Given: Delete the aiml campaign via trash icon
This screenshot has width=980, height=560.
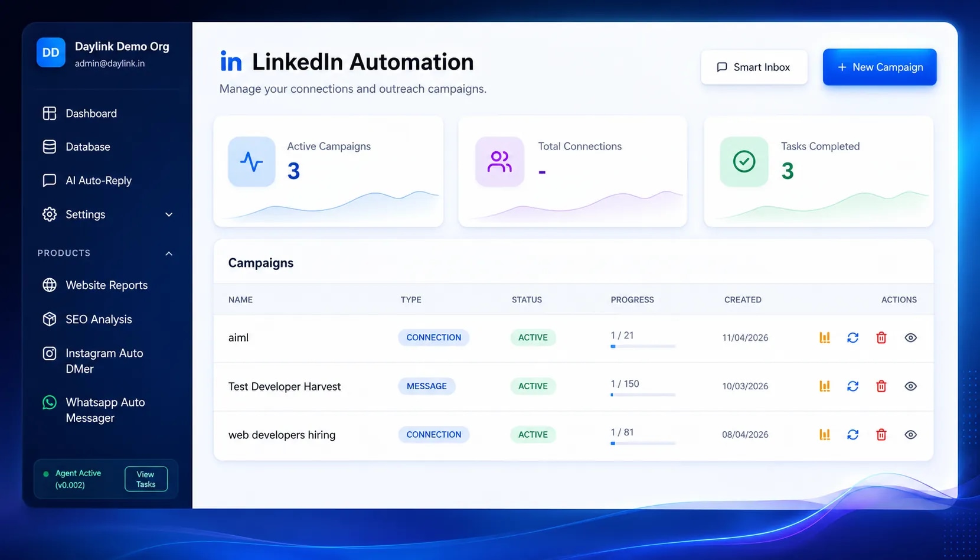Looking at the screenshot, I should pyautogui.click(x=881, y=337).
